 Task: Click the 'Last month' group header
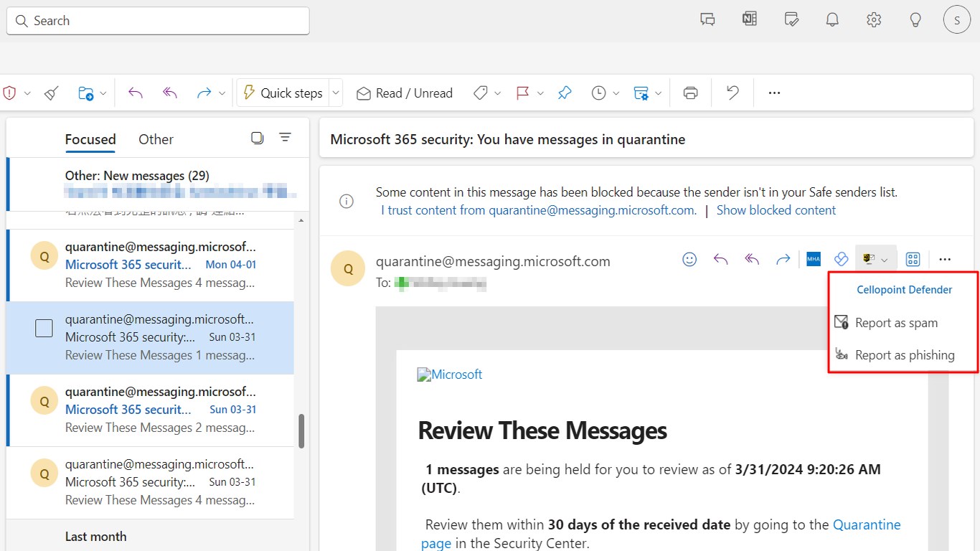tap(95, 537)
